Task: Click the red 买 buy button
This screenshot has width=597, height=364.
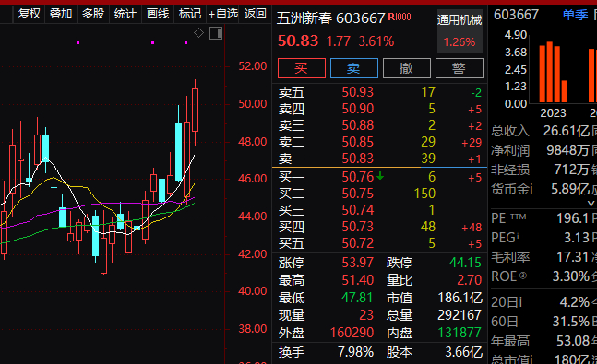Action: 302,68
